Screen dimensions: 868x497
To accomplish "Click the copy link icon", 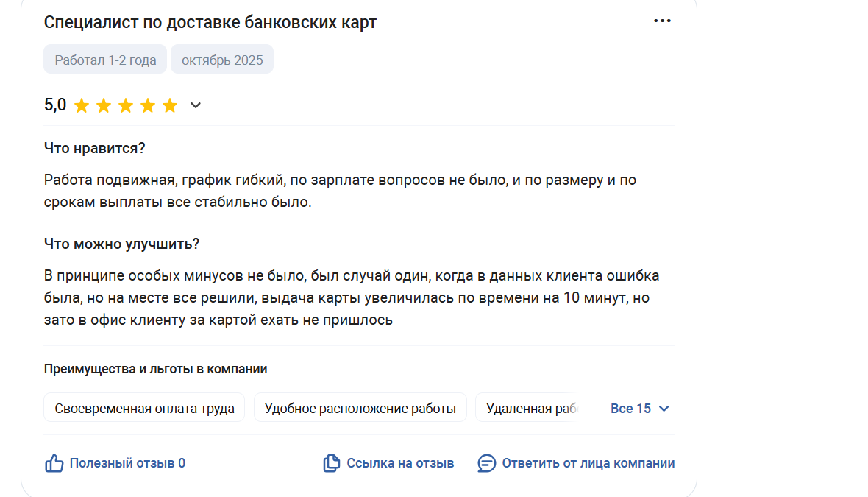I will point(332,463).
